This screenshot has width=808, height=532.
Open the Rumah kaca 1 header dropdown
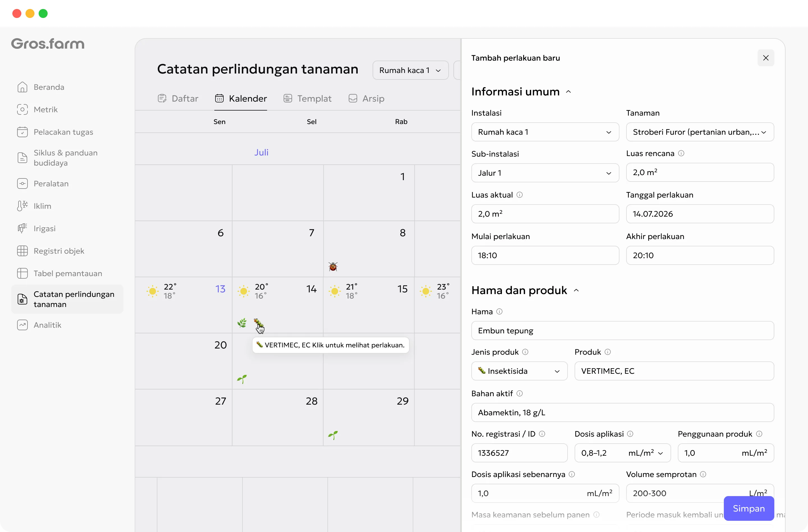[410, 70]
